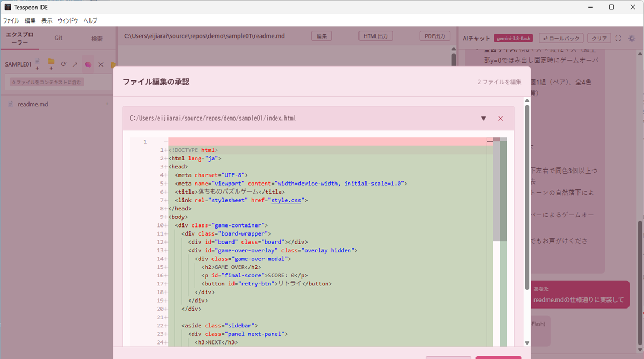This screenshot has height=359, width=644.
Task: Open the ヘルプ menu
Action: (x=90, y=20)
